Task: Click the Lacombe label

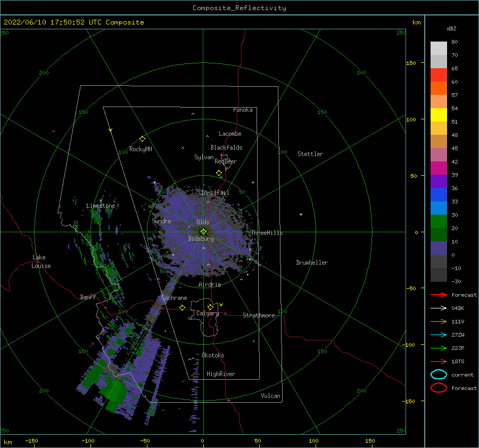Action: (x=230, y=134)
